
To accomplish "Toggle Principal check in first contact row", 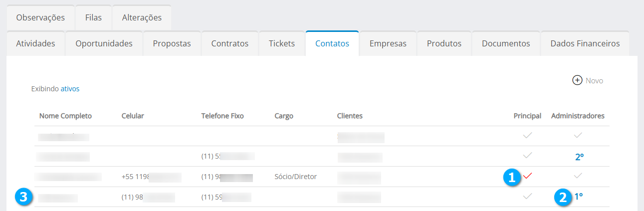I will click(527, 136).
